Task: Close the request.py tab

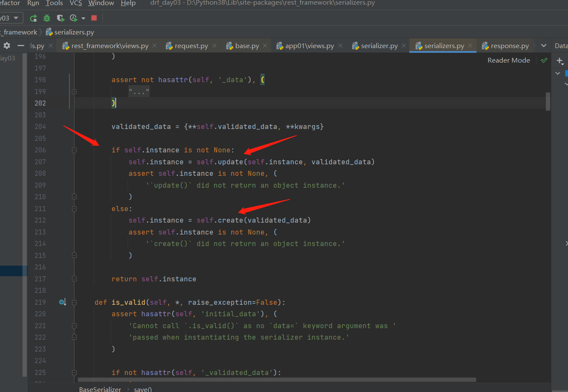Action: click(x=214, y=46)
